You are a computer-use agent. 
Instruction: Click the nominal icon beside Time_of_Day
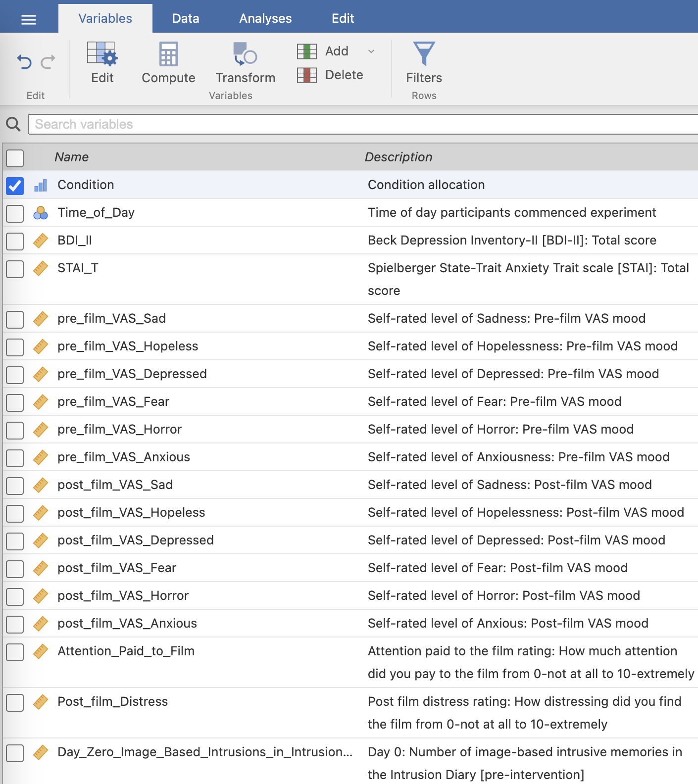[41, 213]
